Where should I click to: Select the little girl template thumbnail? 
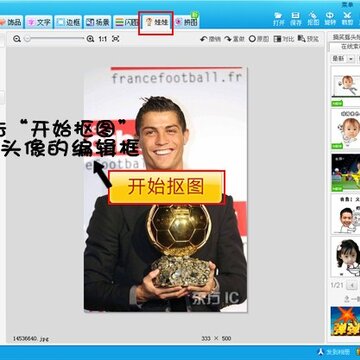pyautogui.click(x=346, y=257)
